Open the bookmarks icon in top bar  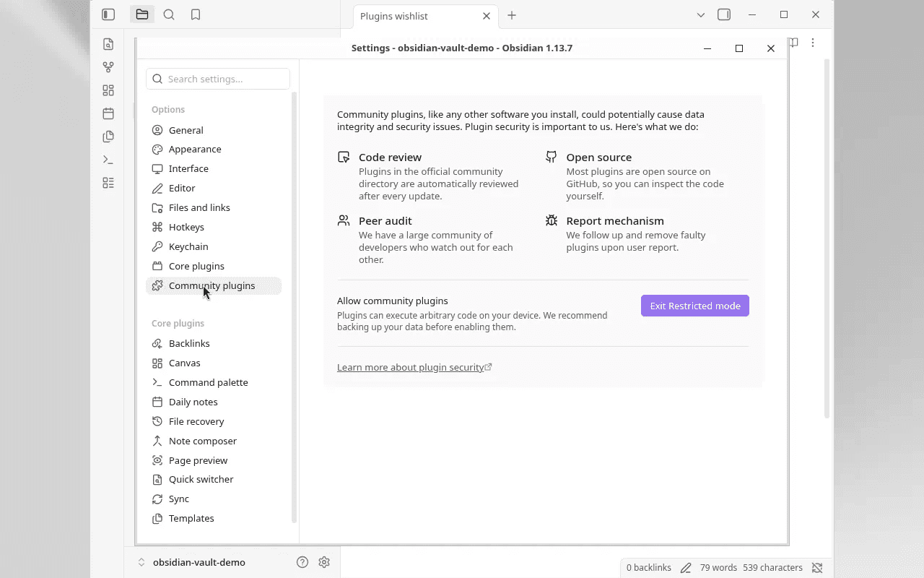point(196,14)
